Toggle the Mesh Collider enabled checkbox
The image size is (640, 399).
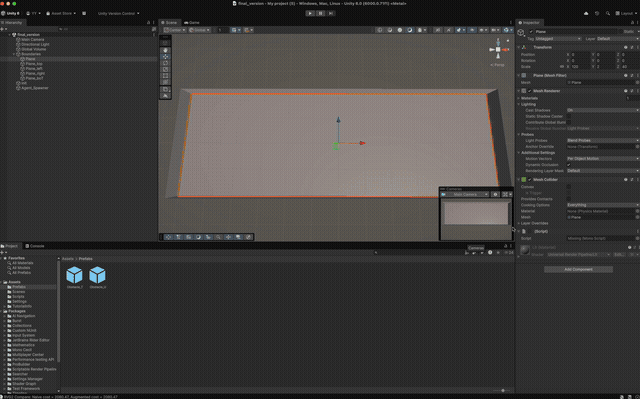[x=530, y=180]
